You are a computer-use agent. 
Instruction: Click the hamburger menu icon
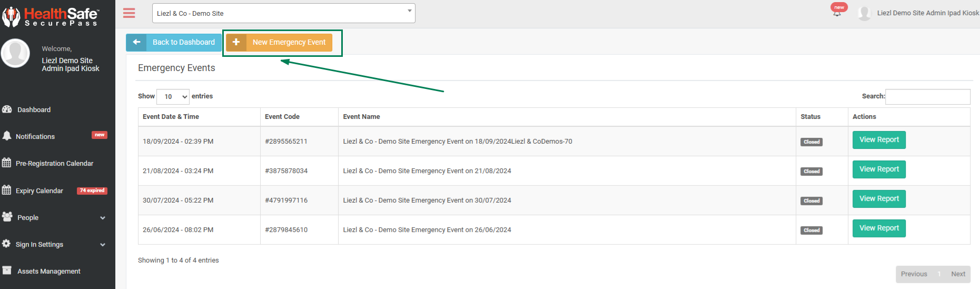pyautogui.click(x=129, y=13)
